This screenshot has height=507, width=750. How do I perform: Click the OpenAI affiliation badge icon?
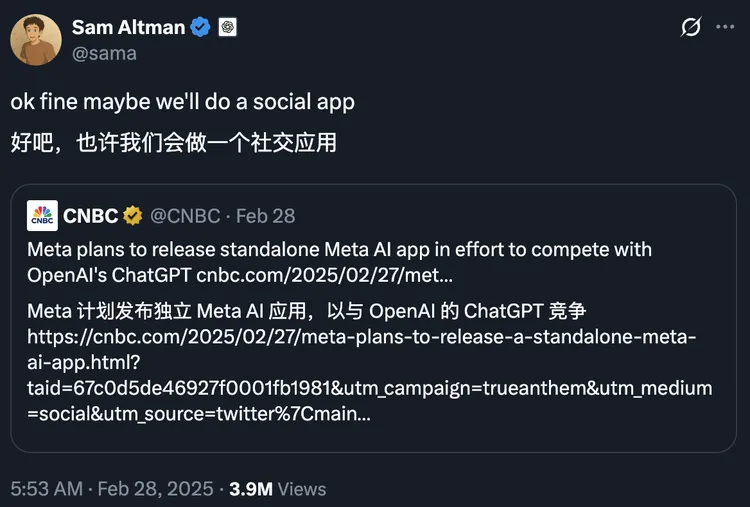[x=229, y=28]
